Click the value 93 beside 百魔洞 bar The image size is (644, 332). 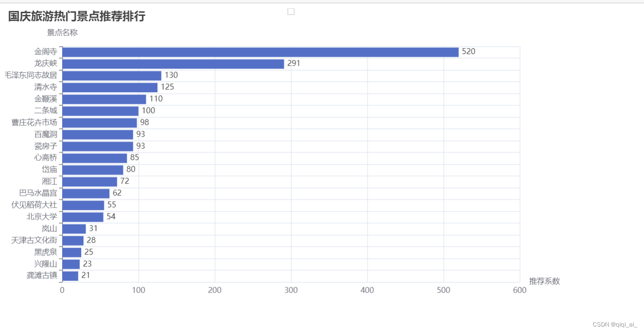pyautogui.click(x=141, y=134)
